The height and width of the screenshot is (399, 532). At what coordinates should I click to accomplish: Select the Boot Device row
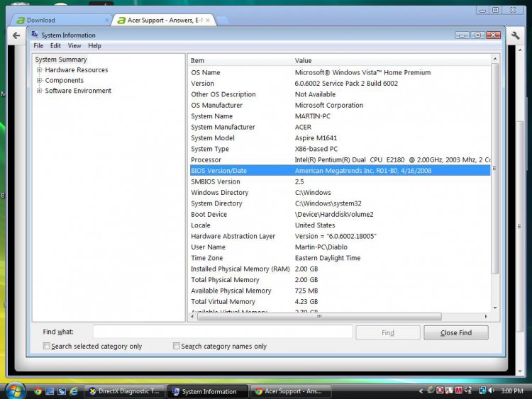tap(340, 214)
